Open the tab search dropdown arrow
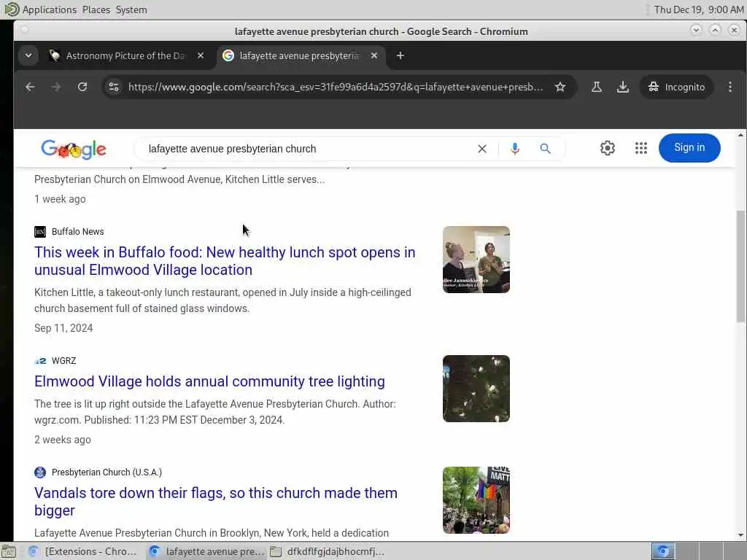 tap(28, 55)
